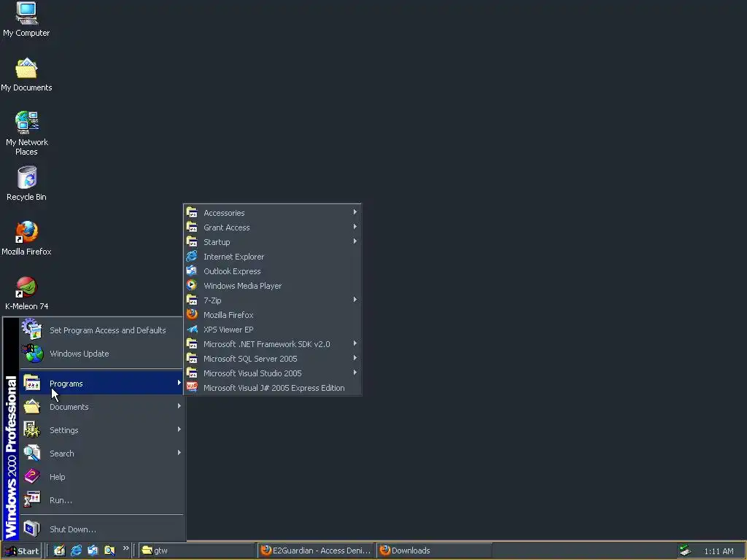Open the My Computer desktop icon
Screen dimensions: 747x560
point(26,19)
